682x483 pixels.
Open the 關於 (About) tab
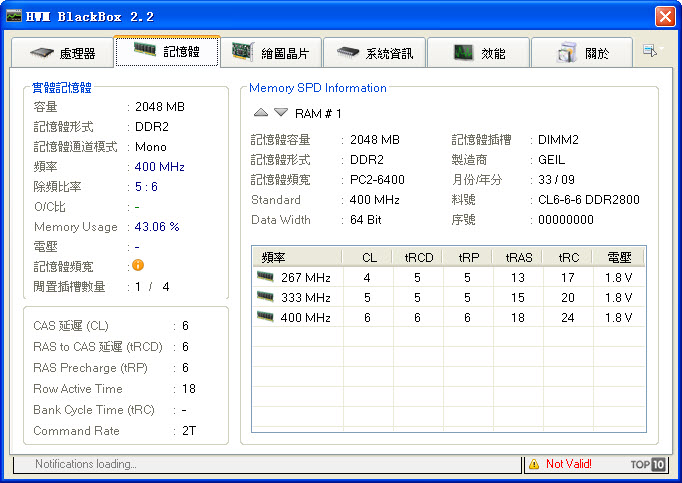tap(582, 53)
